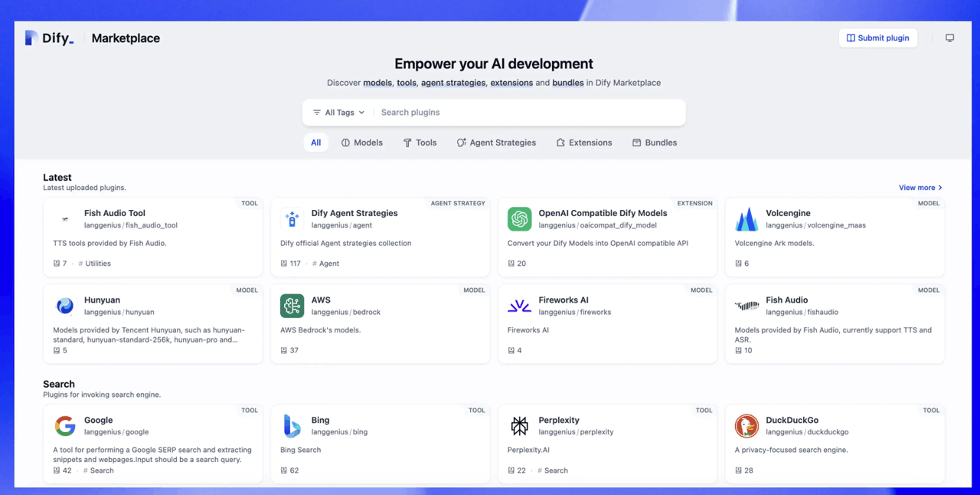The width and height of the screenshot is (980, 495).
Task: Click the Fish Audio Tool icon
Action: tap(65, 219)
